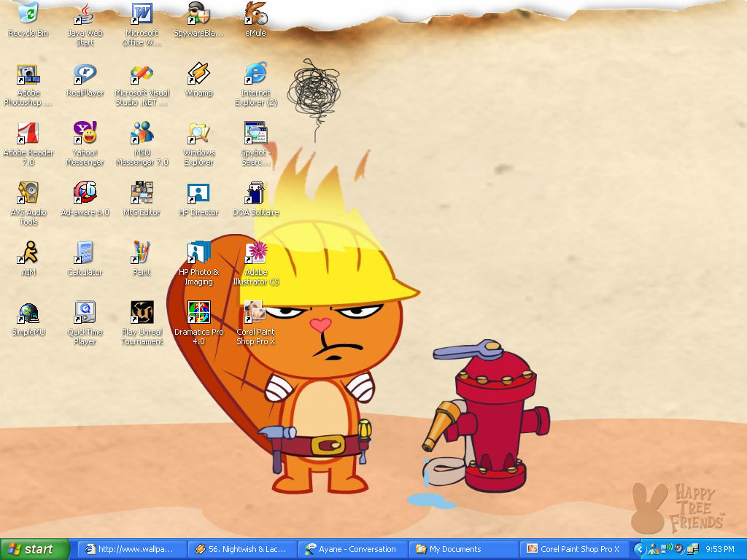Select the Windows Explorer shortcut
The width and height of the screenshot is (747, 560).
(198, 144)
